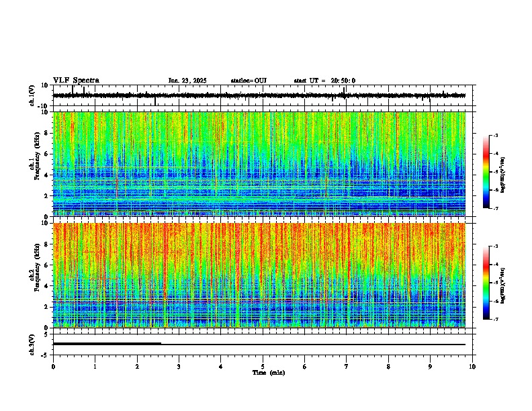Image resolution: width=532 pixels, height=411 pixels.
Task: Click the ch.2 colorbar "-7" bottom label
Action: click(496, 320)
